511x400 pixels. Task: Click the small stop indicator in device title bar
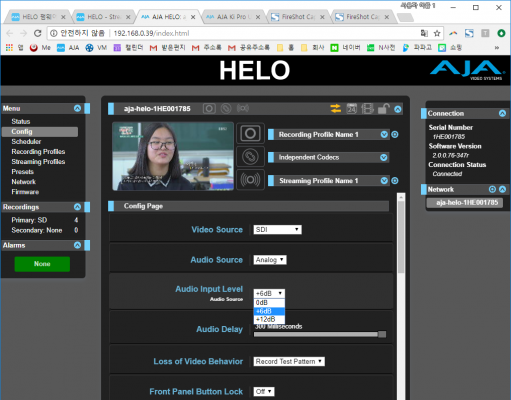226,109
